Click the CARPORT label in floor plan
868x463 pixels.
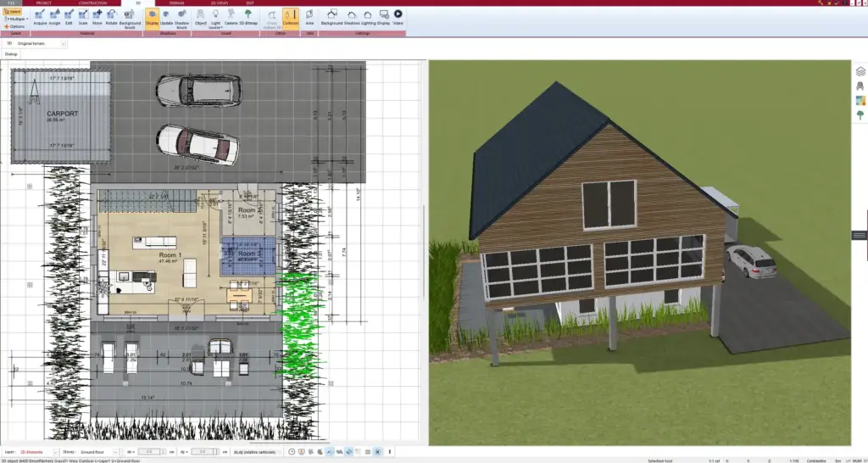(62, 114)
